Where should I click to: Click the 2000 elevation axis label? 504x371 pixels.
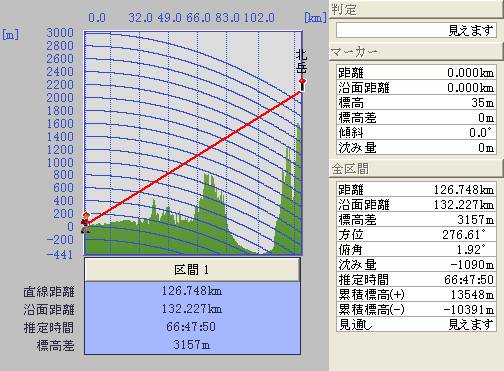tap(60, 98)
